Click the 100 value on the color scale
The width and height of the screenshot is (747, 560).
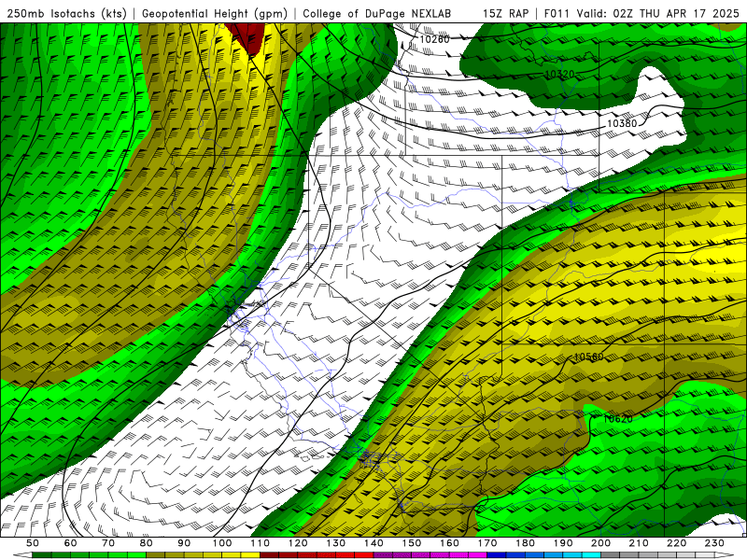pyautogui.click(x=222, y=543)
